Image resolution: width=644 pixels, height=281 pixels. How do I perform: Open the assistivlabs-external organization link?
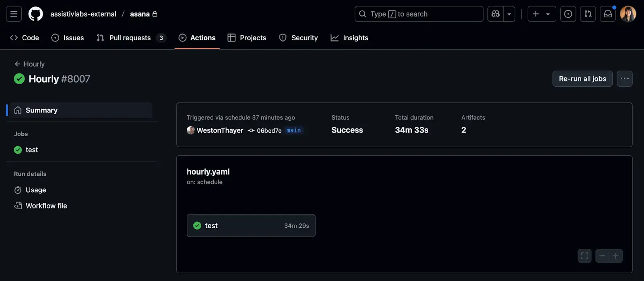83,14
